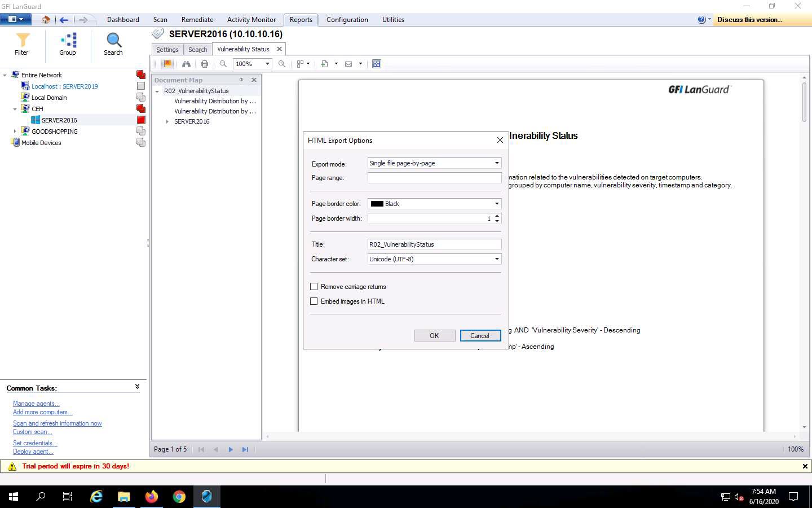Click Scan and refresh information now
812x508 pixels.
point(58,423)
